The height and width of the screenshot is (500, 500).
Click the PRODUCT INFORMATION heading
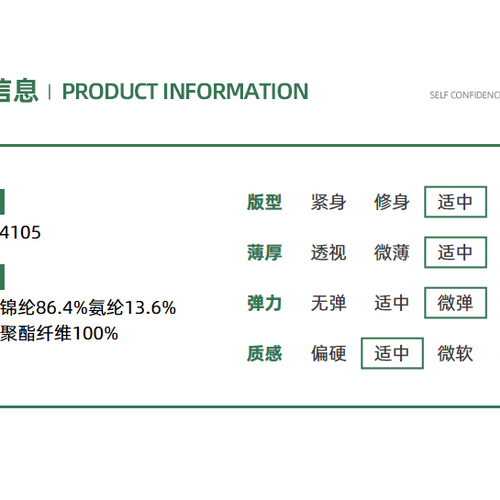tap(185, 91)
